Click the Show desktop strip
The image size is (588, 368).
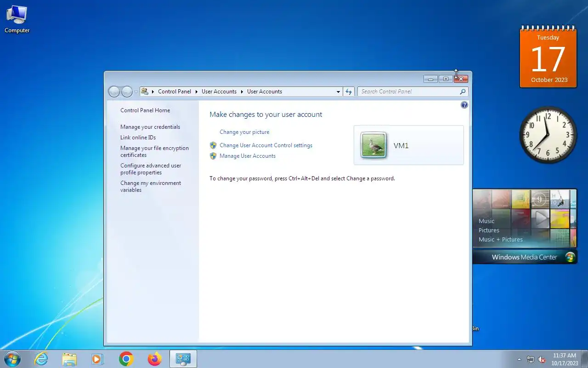click(584, 359)
